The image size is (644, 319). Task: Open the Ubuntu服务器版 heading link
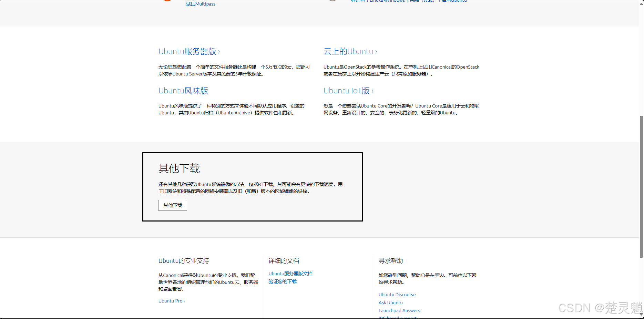(x=189, y=51)
